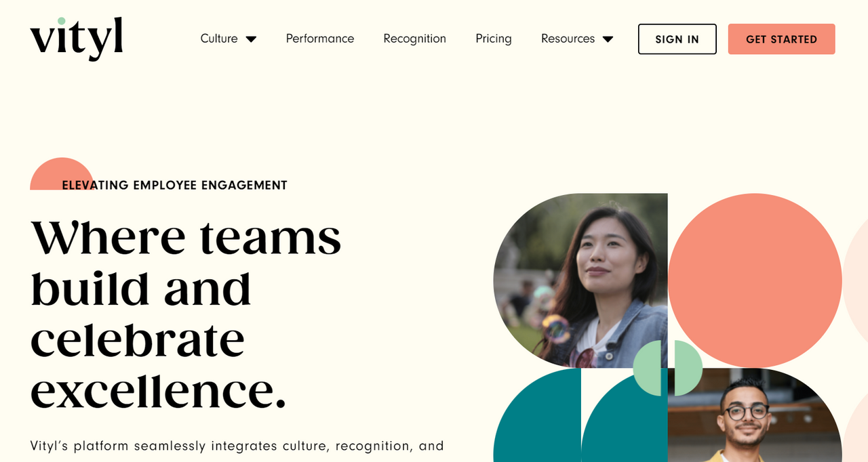Screen dimensions: 868x462
Task: View the Pricing page
Action: point(494,39)
